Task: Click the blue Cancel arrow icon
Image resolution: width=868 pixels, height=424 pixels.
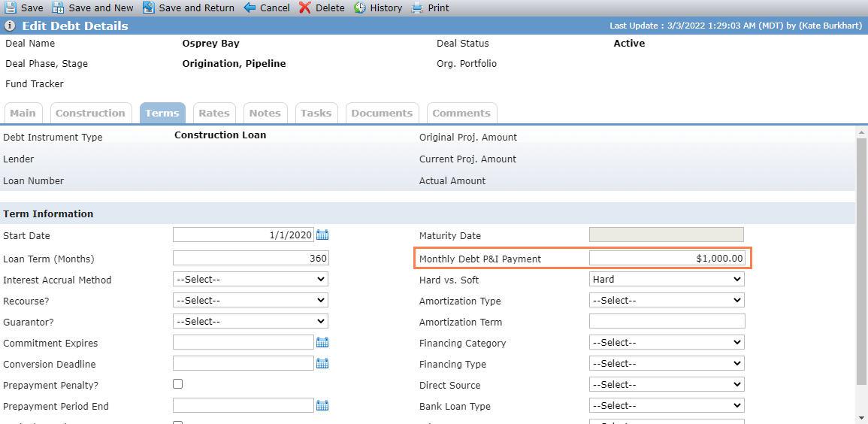Action: [x=250, y=8]
